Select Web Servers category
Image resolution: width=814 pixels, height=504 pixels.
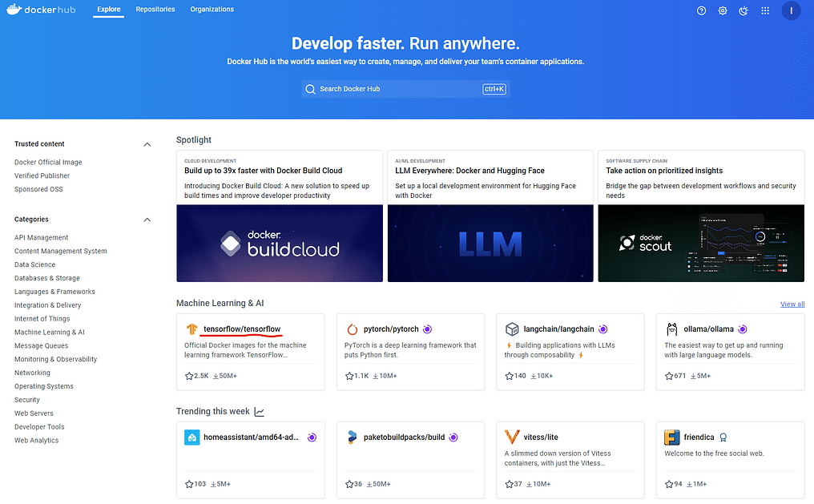click(34, 413)
